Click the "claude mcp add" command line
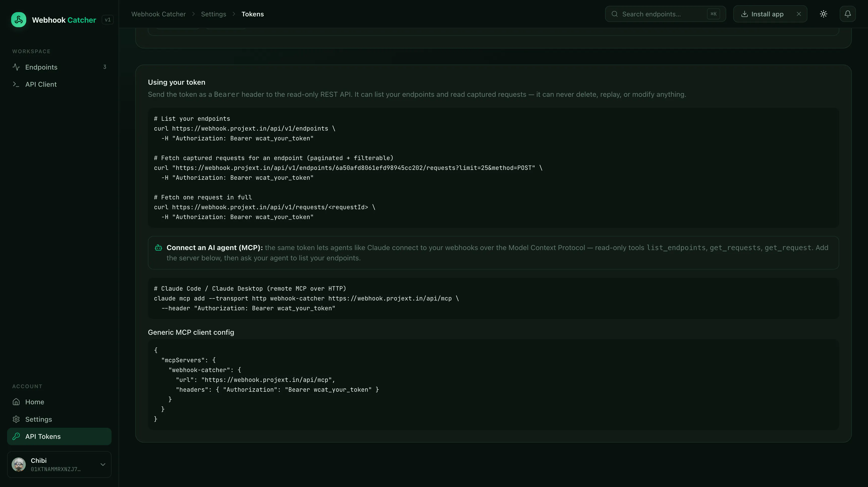This screenshot has width=868, height=487. (306, 298)
